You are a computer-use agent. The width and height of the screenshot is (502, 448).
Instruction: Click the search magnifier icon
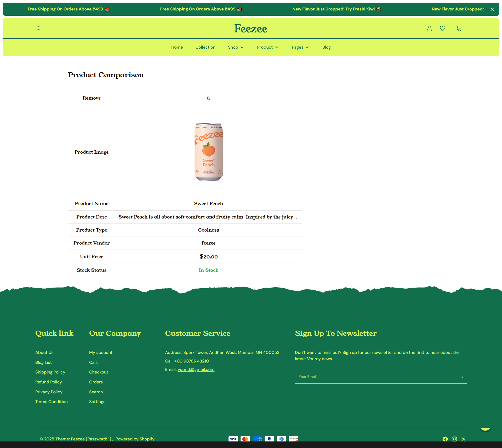[39, 28]
